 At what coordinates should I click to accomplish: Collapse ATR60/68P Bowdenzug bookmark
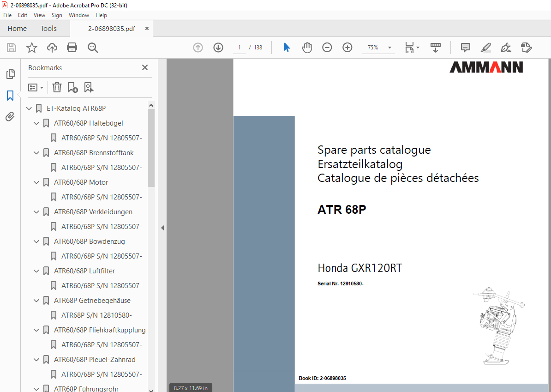click(x=36, y=241)
